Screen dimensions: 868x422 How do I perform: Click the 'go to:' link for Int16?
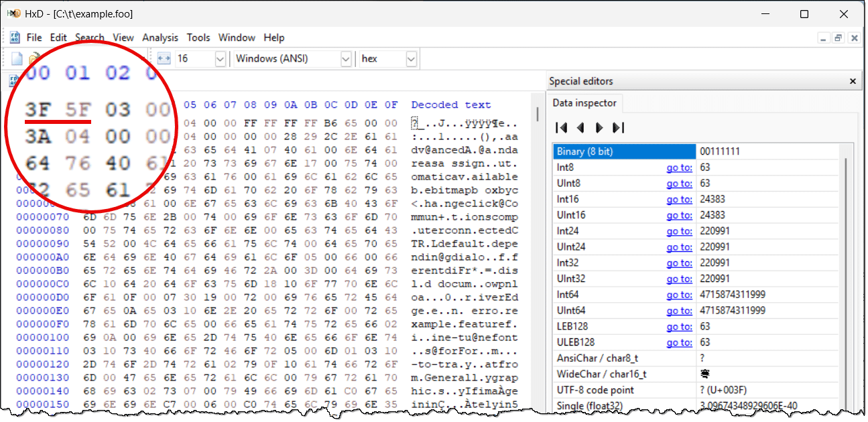click(679, 199)
